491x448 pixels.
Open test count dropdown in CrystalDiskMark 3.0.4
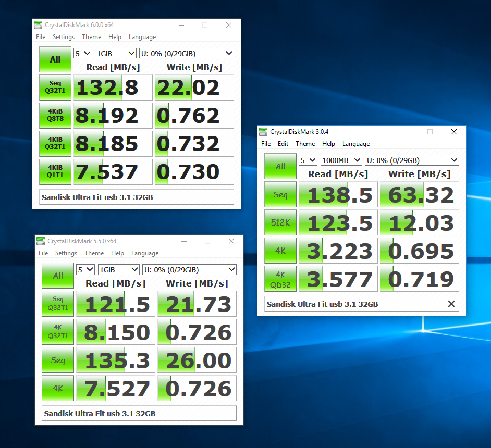pos(308,160)
